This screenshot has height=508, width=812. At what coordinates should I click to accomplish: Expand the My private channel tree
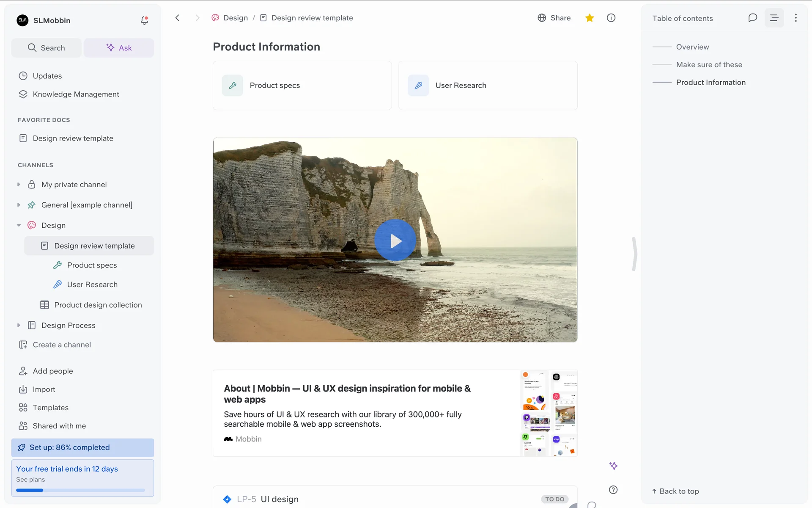(x=19, y=185)
